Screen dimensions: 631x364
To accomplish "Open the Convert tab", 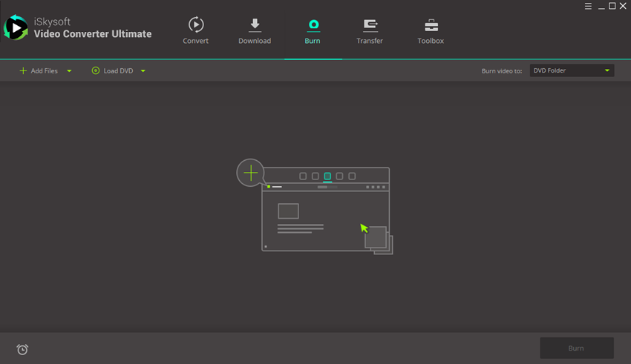I will click(195, 31).
